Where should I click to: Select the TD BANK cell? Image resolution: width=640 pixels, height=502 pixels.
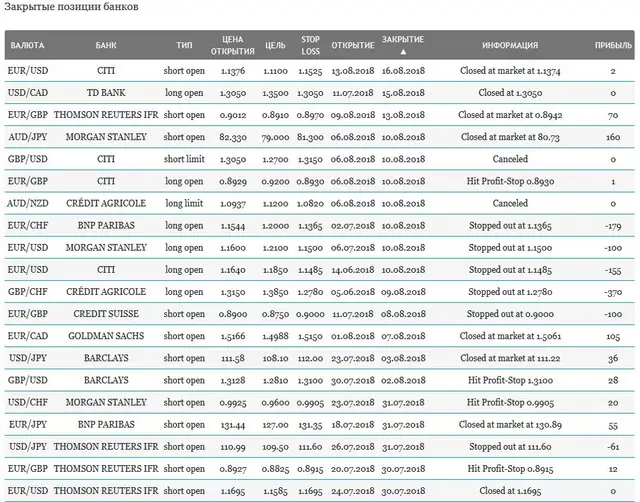(x=106, y=93)
